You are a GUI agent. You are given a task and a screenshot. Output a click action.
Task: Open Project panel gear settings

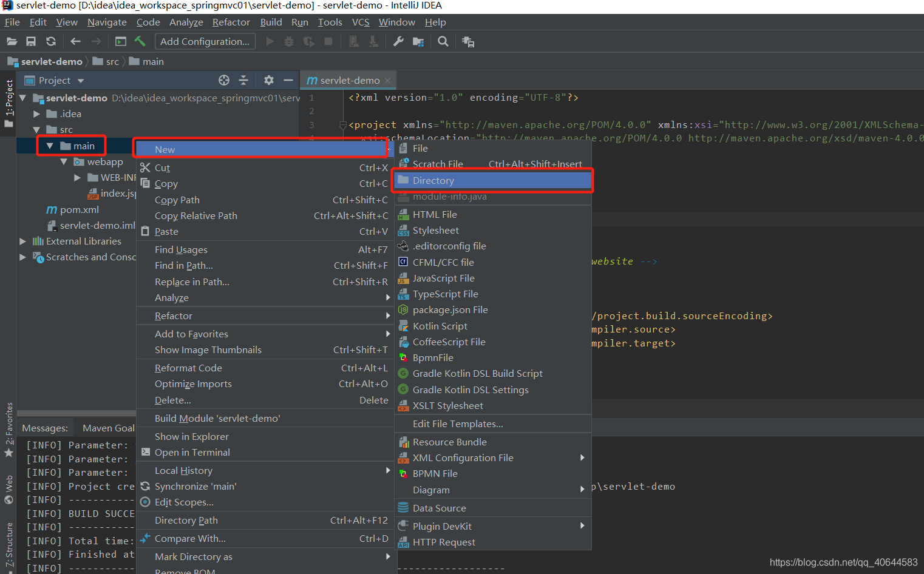point(269,80)
